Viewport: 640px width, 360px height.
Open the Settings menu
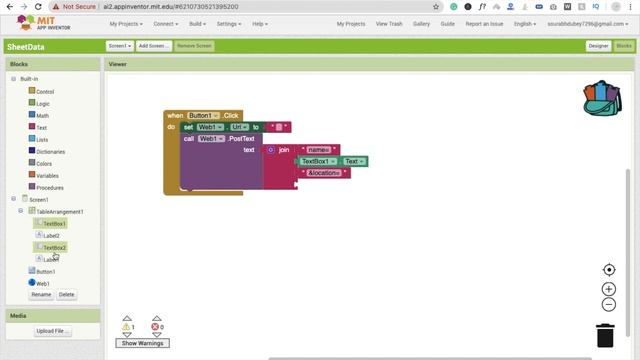click(x=229, y=24)
